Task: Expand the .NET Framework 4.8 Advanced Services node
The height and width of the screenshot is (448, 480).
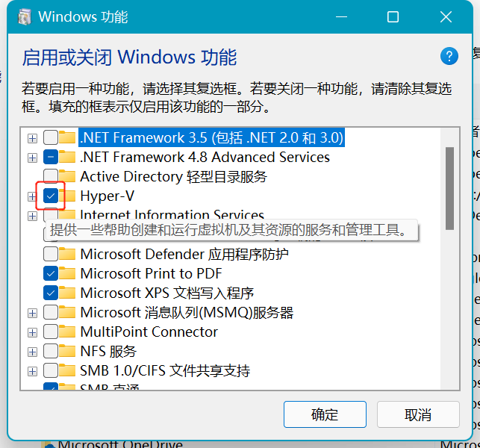Action: (x=32, y=158)
